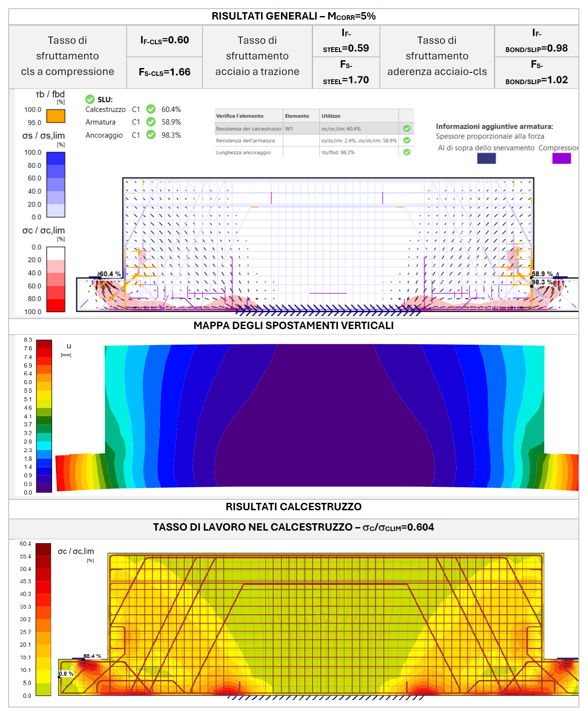This screenshot has height=717, width=588.
Task: Click the red σc/σc,lim gradient scale
Action: 56,279
